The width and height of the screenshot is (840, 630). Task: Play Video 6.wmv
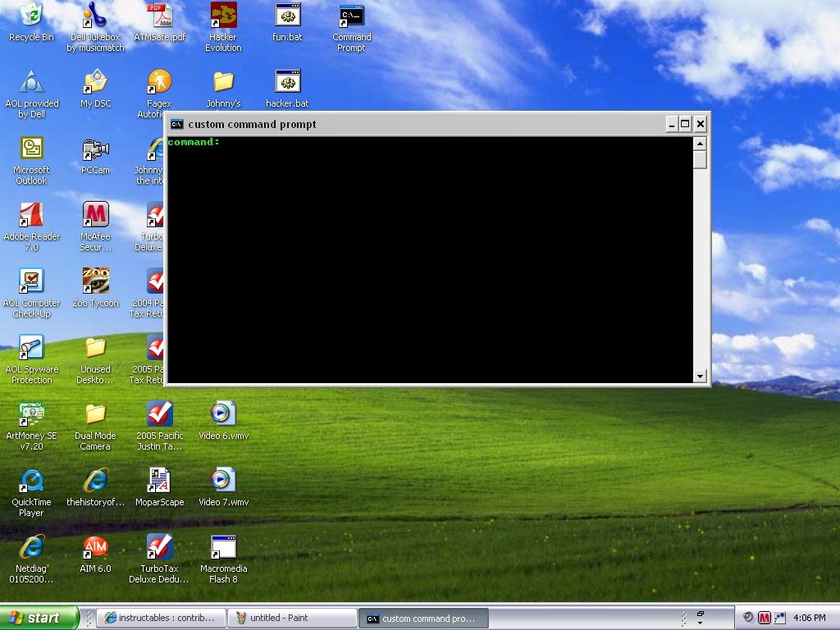(x=223, y=413)
